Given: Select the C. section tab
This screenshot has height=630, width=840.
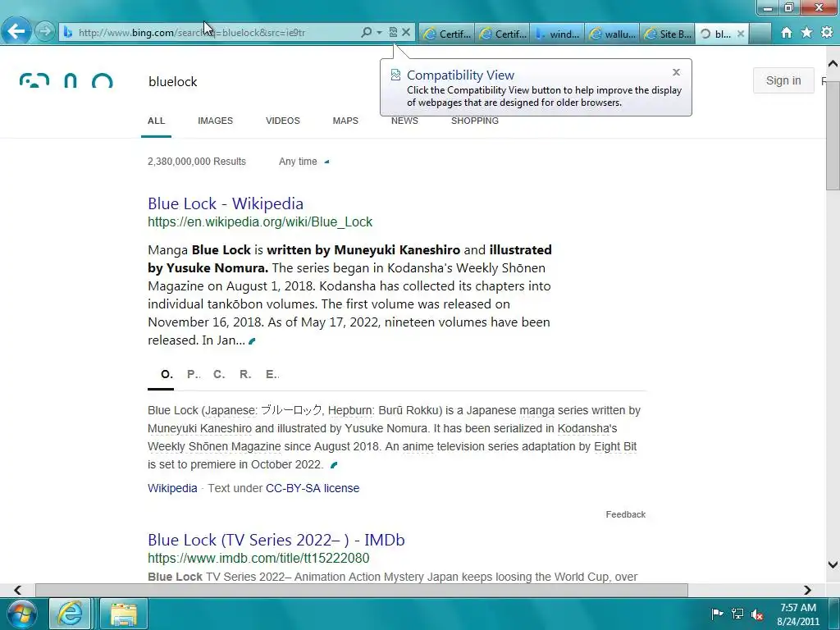Looking at the screenshot, I should click(x=219, y=374).
